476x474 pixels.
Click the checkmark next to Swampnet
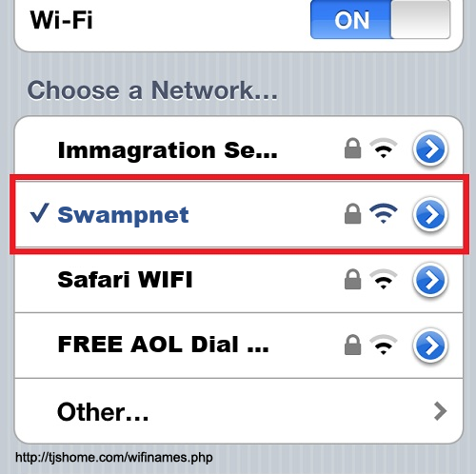pyautogui.click(x=39, y=212)
